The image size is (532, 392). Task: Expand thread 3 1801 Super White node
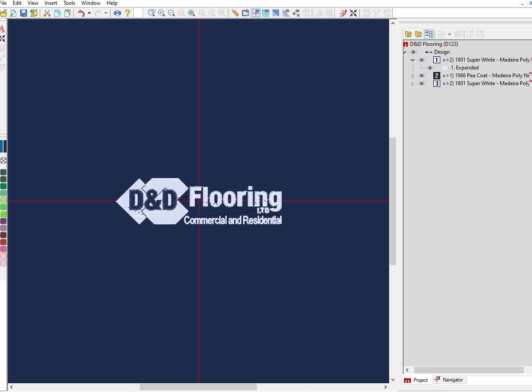(413, 83)
